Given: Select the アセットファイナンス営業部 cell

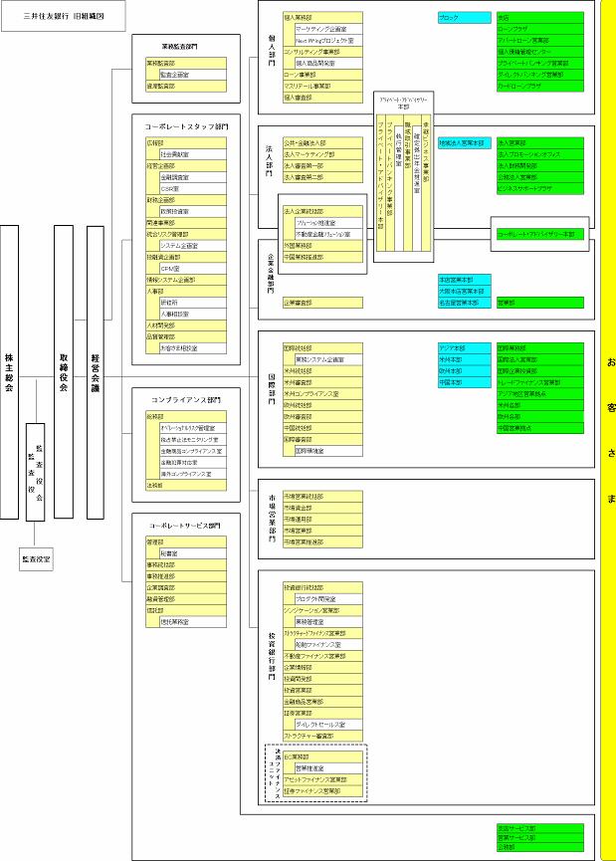Looking at the screenshot, I should [322, 779].
